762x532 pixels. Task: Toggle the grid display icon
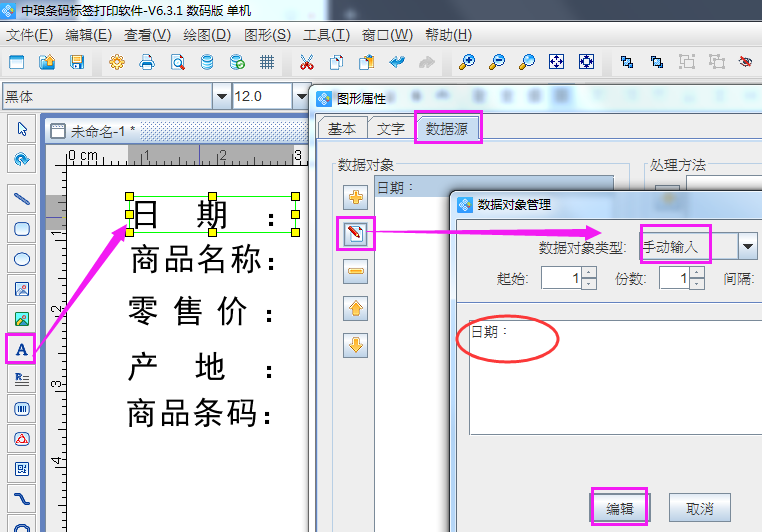267,62
